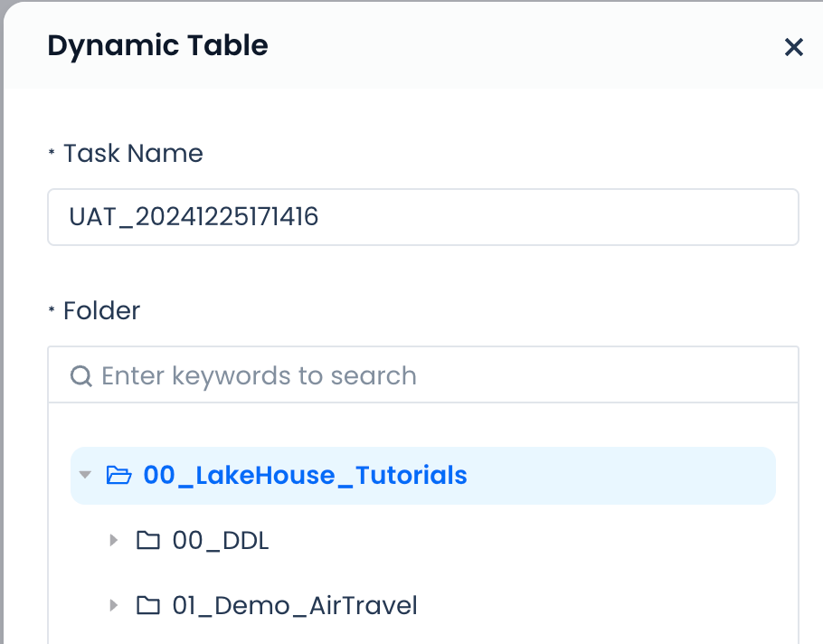Select the 00_DDL folder label
Screen dimensions: 823x644
point(221,541)
